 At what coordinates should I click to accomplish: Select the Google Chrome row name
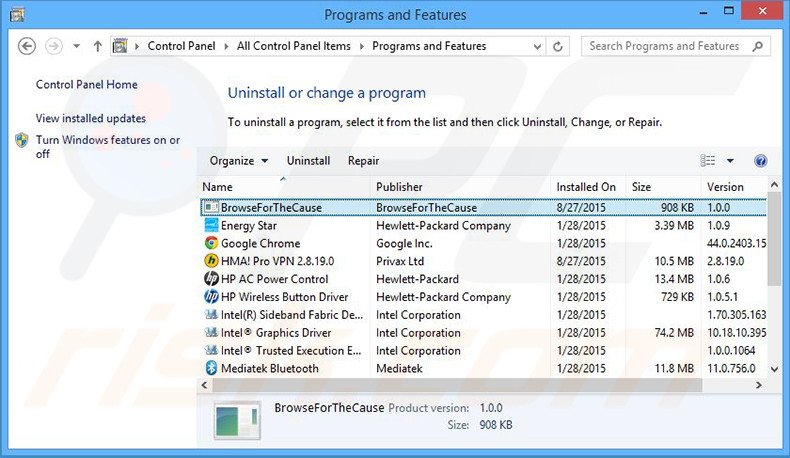click(260, 243)
